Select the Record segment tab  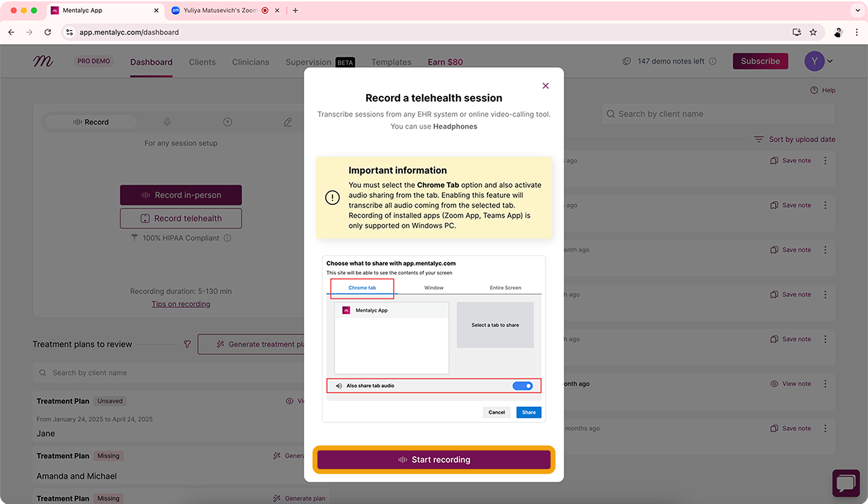[91, 122]
